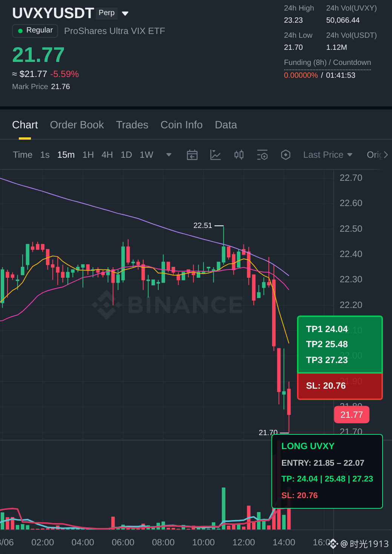Screen dimensions: 392x554
Task: Reveal more chart options chevron
Action: click(386, 155)
